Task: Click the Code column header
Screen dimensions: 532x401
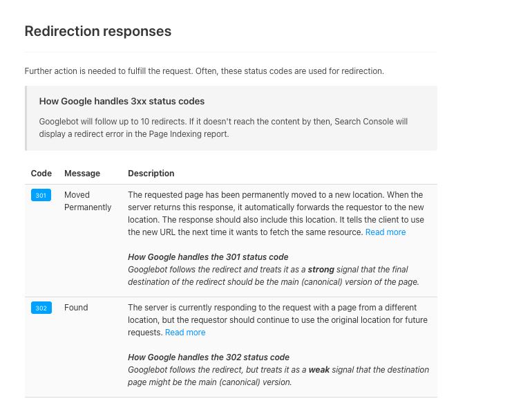Action: (x=41, y=174)
